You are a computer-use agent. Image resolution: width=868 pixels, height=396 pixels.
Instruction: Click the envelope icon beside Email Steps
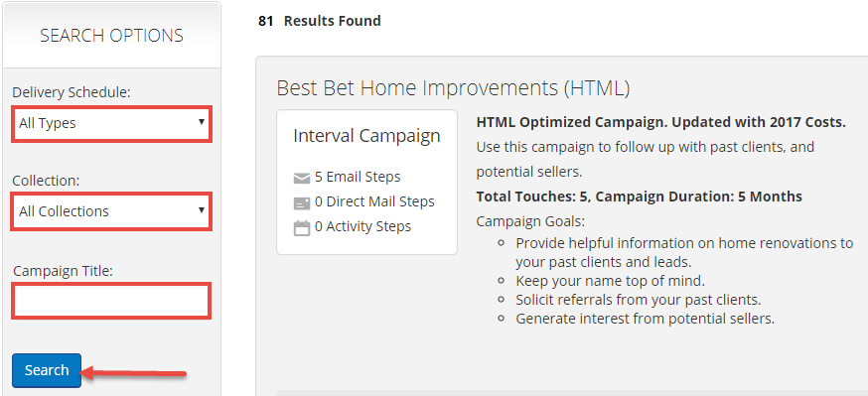coord(302,178)
